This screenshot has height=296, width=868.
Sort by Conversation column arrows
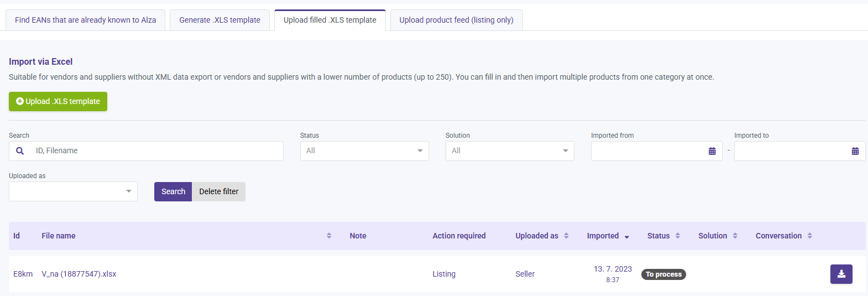pyautogui.click(x=810, y=236)
